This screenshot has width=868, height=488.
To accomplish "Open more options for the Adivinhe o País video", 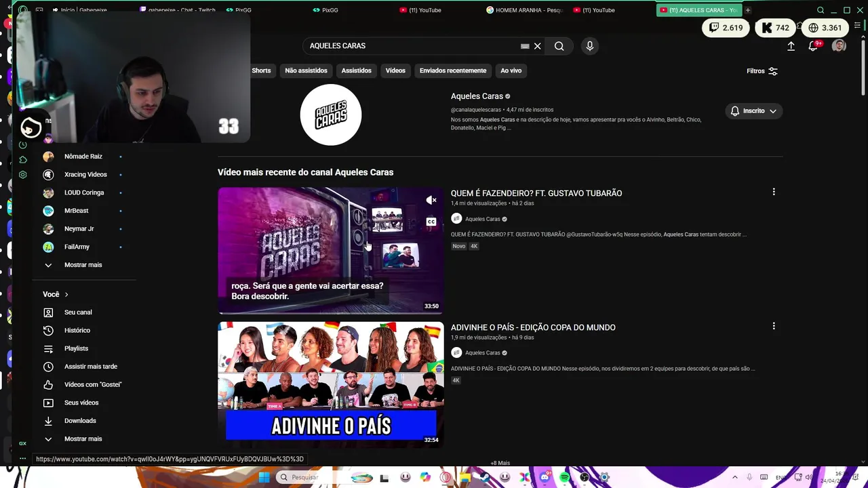I will pyautogui.click(x=774, y=326).
